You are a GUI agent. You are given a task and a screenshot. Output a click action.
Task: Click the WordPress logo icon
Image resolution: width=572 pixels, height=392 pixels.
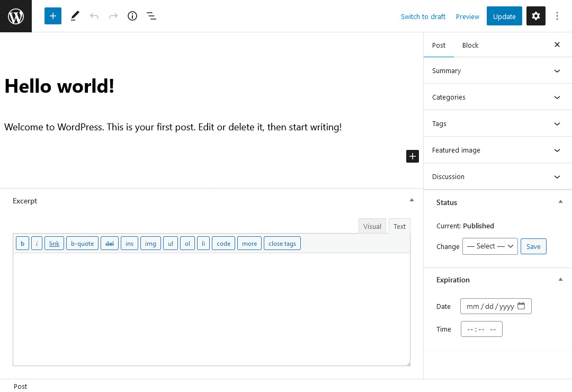point(16,16)
